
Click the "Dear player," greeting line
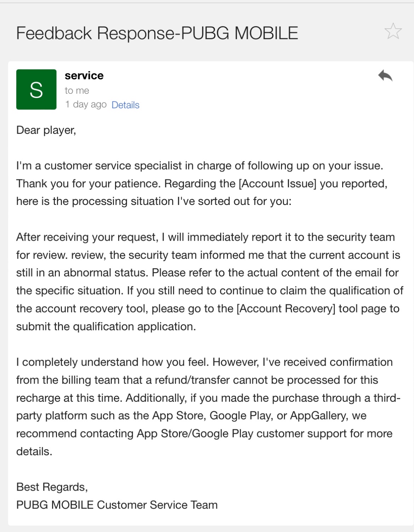click(46, 130)
